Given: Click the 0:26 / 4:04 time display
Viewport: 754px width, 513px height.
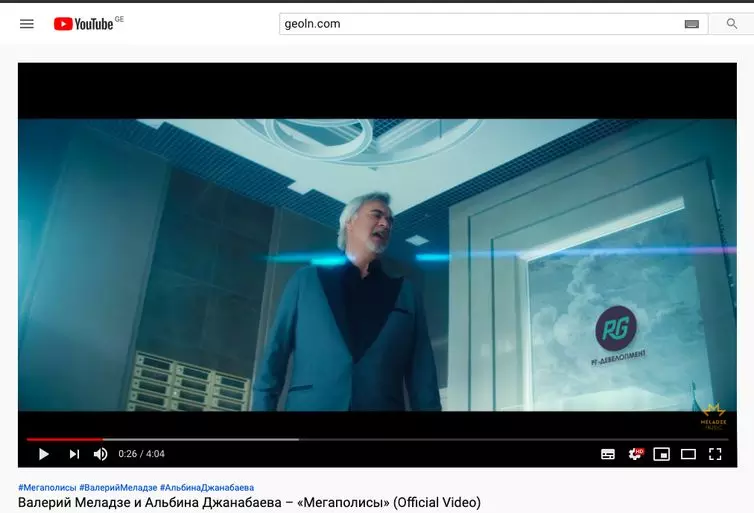Looking at the screenshot, I should click(141, 454).
